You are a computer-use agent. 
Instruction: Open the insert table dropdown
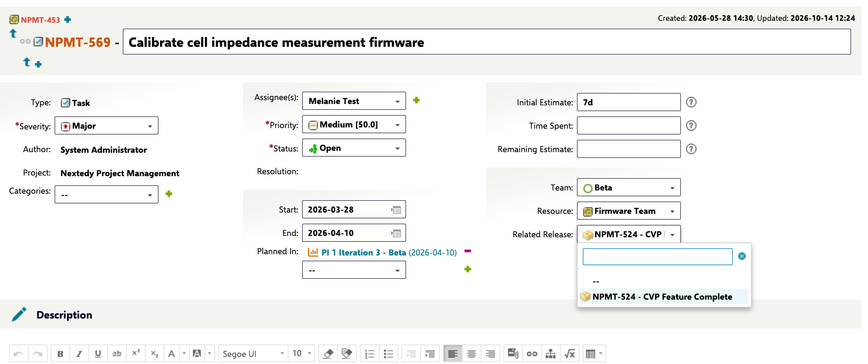point(594,354)
